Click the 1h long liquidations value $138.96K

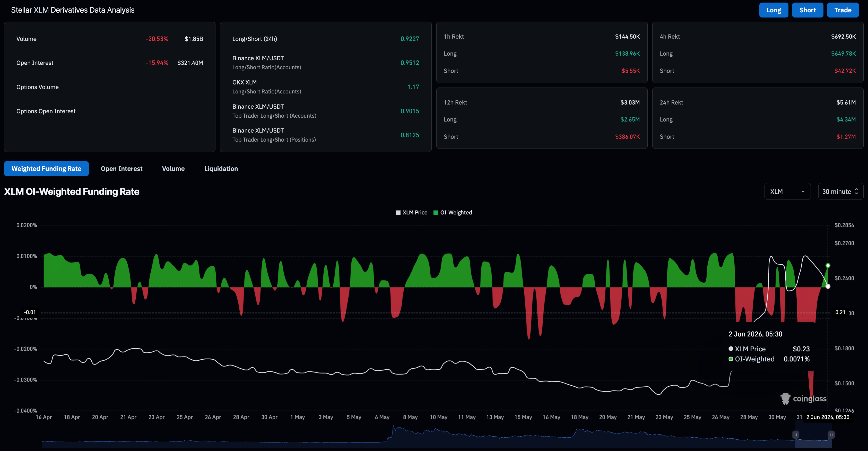tap(627, 54)
